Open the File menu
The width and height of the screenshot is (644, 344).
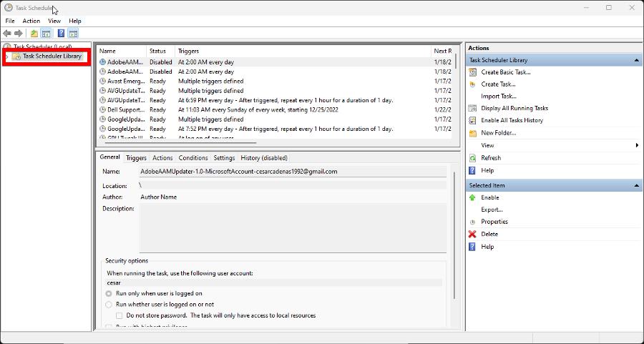(10, 21)
